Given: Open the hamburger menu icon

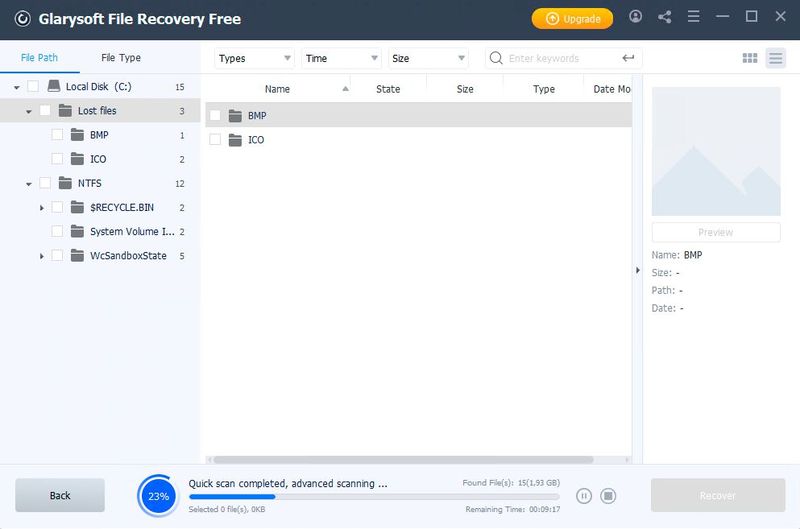Looking at the screenshot, I should point(693,17).
